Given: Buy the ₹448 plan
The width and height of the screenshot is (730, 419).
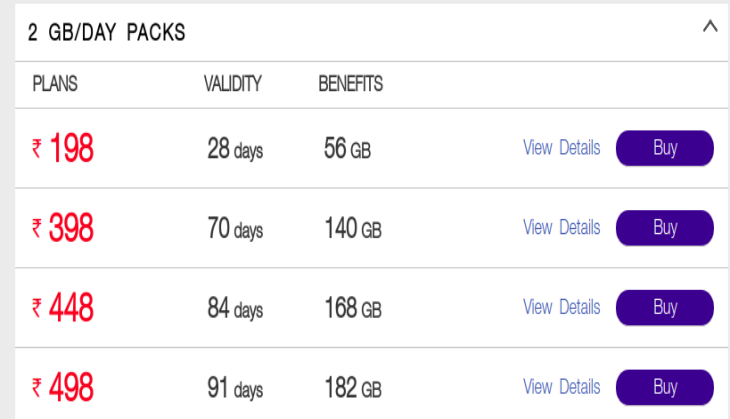Looking at the screenshot, I should pyautogui.click(x=665, y=307).
